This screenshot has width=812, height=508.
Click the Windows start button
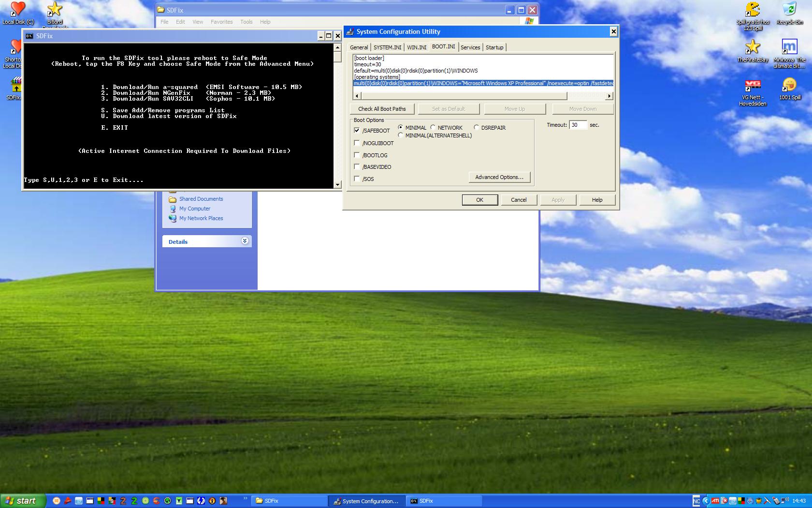click(x=23, y=501)
